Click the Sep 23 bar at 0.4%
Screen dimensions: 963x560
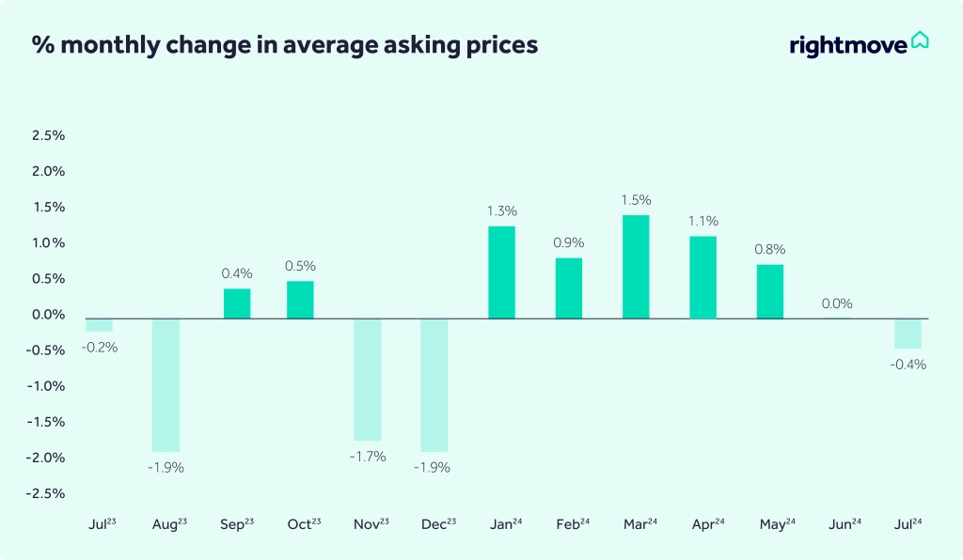237,303
